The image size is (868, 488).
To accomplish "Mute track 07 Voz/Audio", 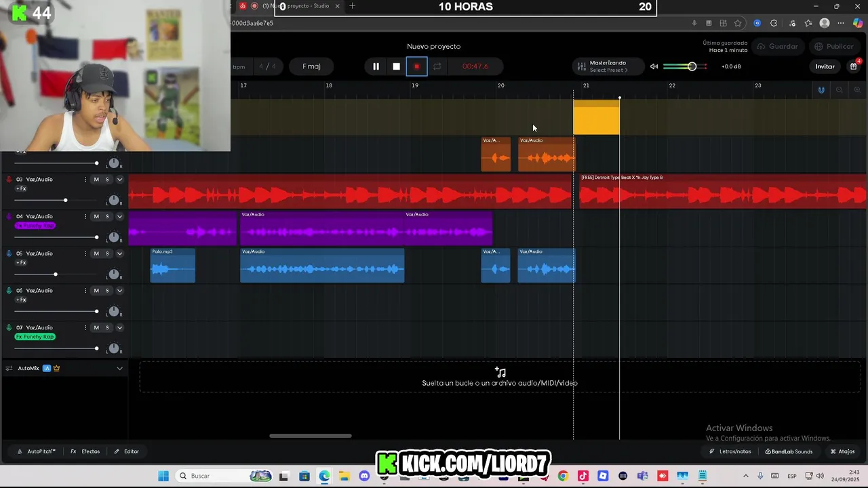I will (96, 327).
